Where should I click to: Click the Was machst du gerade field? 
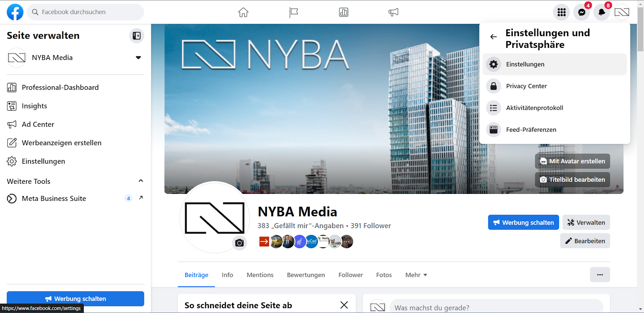(496, 307)
